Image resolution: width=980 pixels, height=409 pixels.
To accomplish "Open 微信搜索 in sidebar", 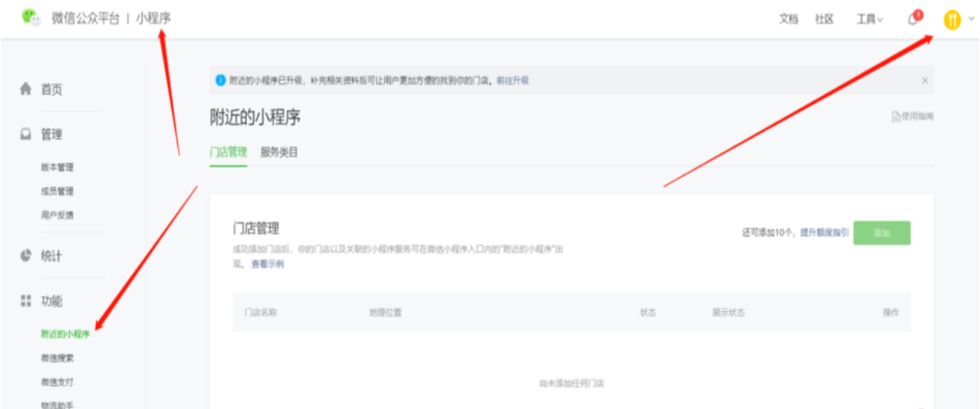I will click(x=56, y=358).
